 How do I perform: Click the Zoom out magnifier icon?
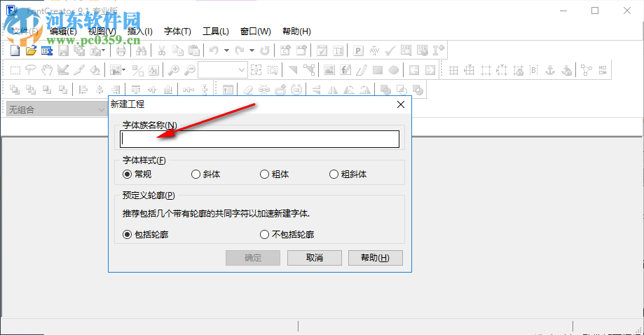click(190, 70)
